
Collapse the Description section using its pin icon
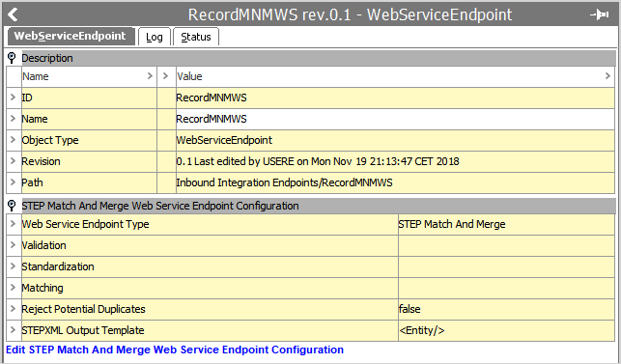[x=12, y=58]
